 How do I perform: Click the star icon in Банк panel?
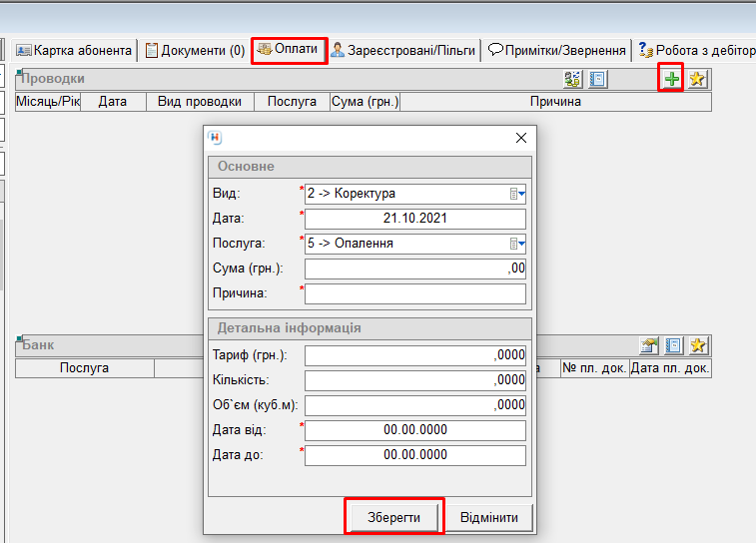click(x=697, y=345)
